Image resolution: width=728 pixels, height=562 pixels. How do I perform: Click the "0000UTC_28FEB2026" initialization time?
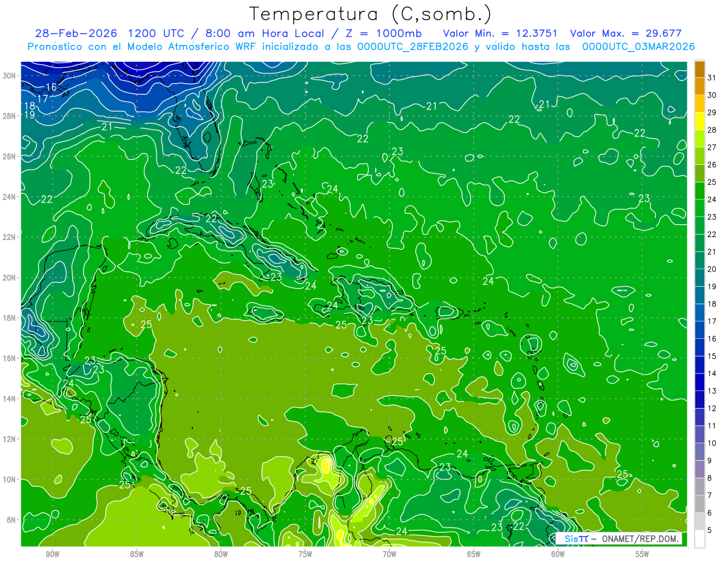tap(413, 47)
